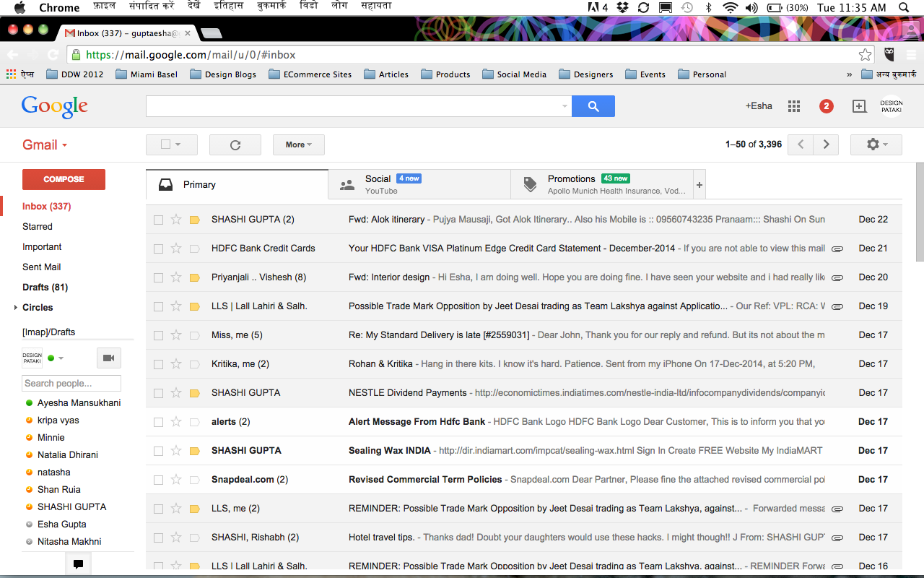Select checkbox for Snapdeal.com email

tap(158, 480)
